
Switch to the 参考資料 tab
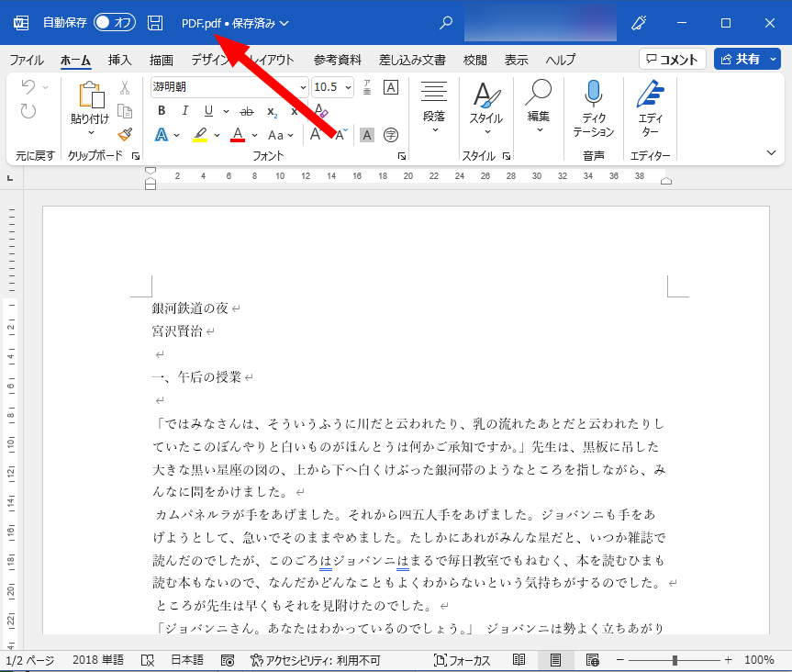point(338,60)
